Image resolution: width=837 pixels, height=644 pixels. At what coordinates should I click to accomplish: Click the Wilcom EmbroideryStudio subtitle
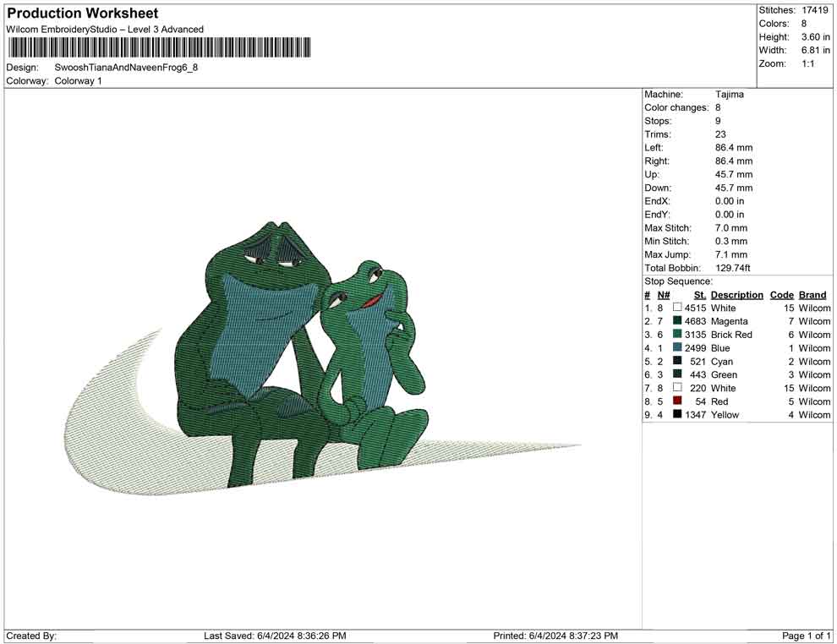tap(105, 30)
